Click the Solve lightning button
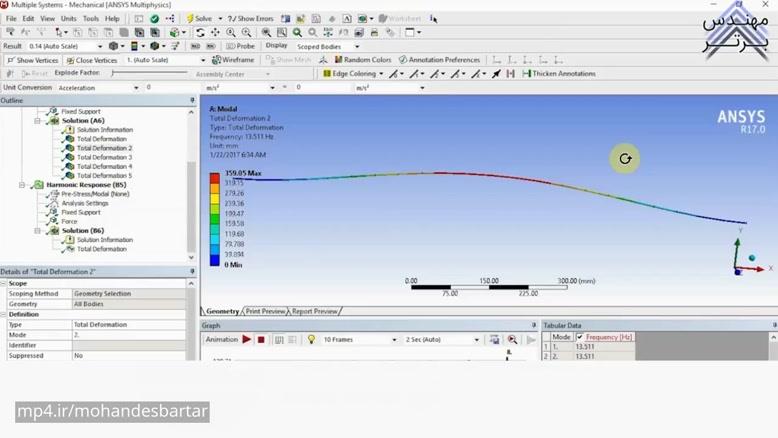Viewport: 778px width, 438px height. coord(198,18)
